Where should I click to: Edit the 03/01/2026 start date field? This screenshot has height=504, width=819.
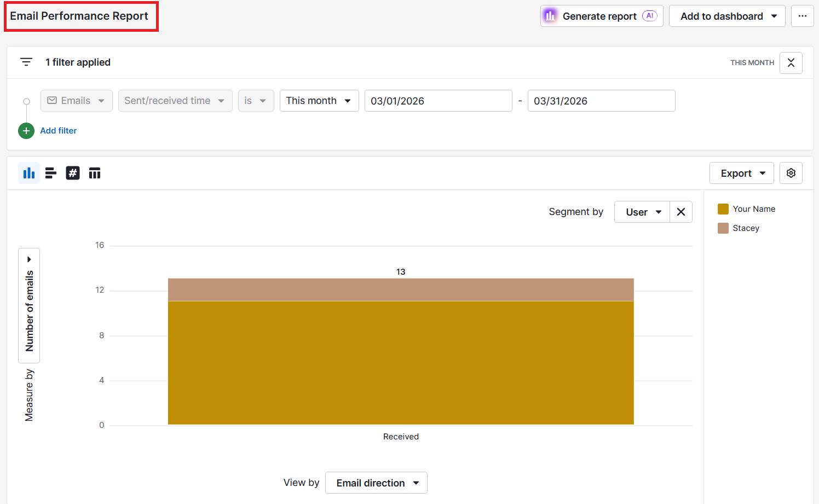pyautogui.click(x=438, y=101)
